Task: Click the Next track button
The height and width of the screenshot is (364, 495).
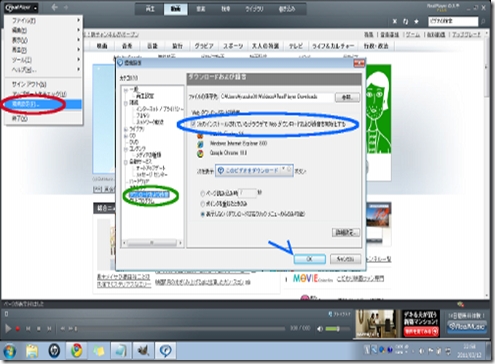Action: (x=49, y=329)
